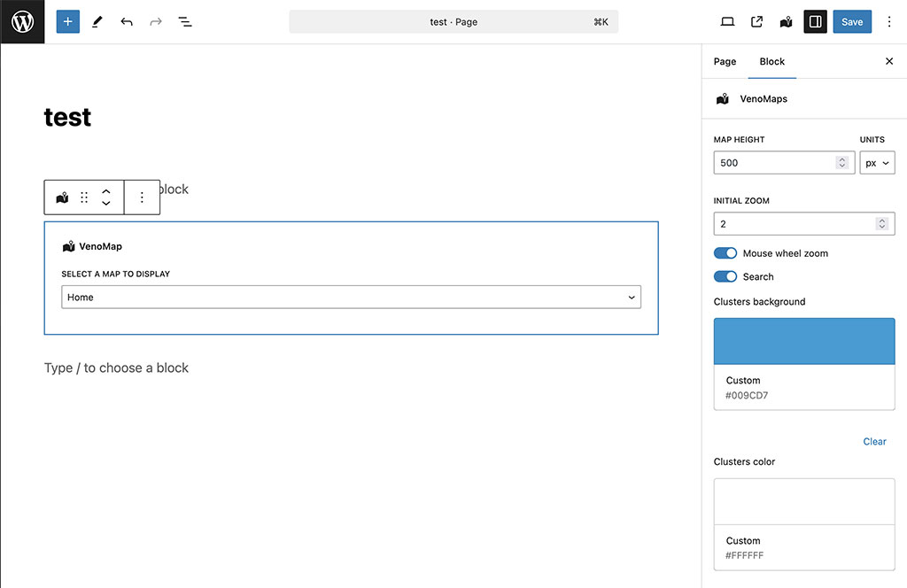
Task: Click the Initial Zoom stepper arrows
Action: [881, 224]
